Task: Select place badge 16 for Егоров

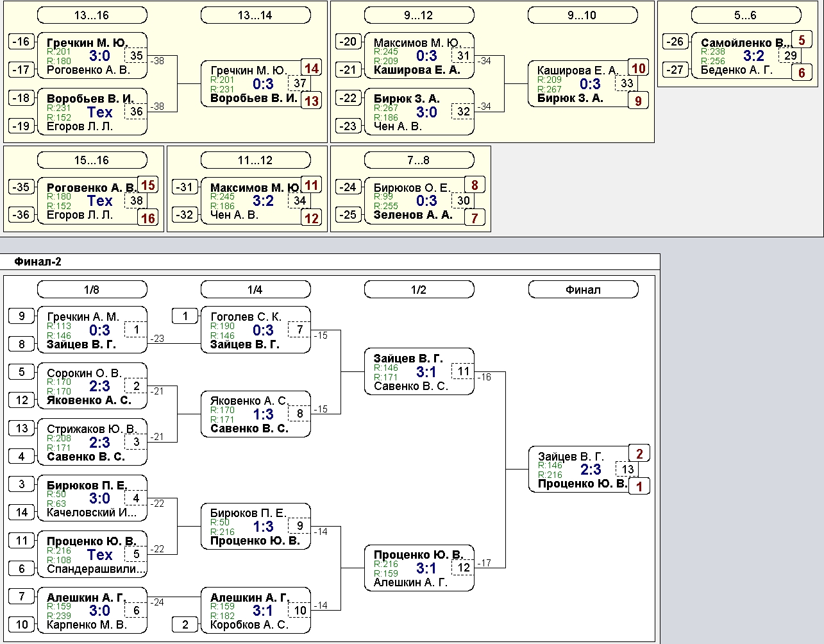Action: pos(148,218)
